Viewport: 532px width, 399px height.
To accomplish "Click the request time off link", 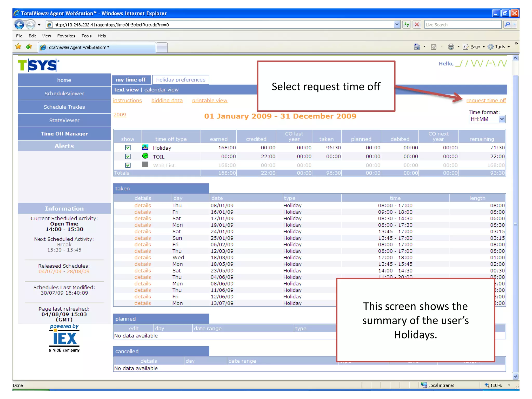I will (x=486, y=101).
